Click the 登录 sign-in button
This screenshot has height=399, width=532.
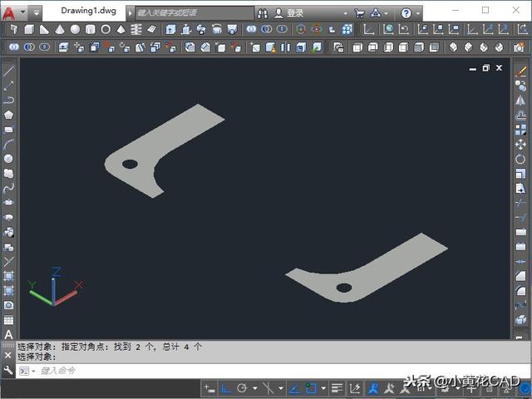pyautogui.click(x=288, y=13)
